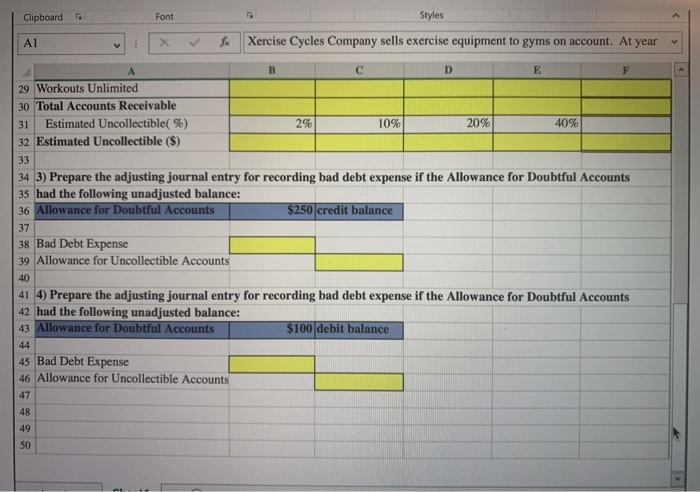Click the Estimated Uncollectible ($) label

108,142
